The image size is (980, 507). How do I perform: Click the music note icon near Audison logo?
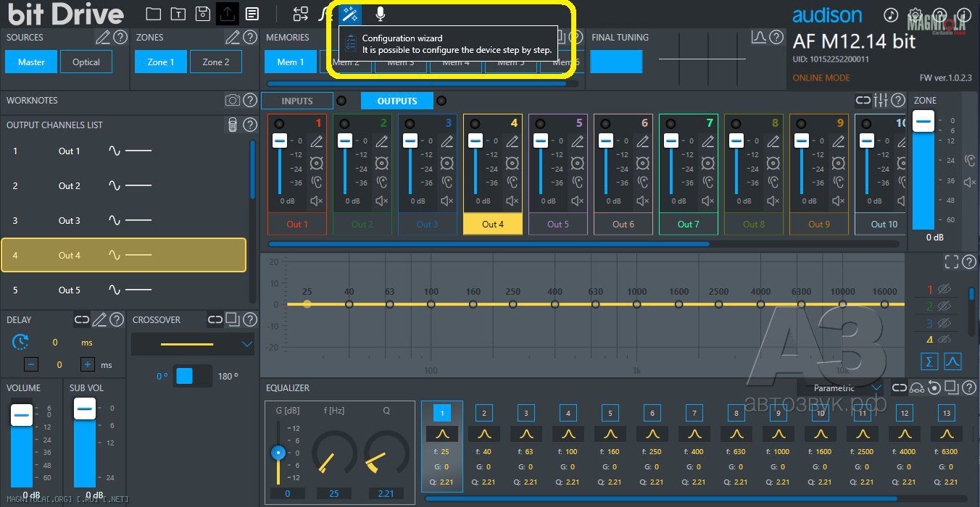892,15
